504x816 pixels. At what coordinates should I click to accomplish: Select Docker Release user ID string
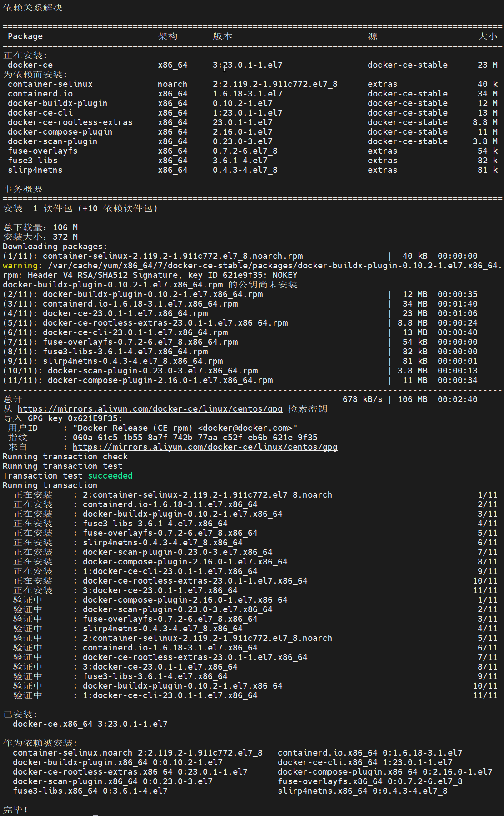coord(185,428)
